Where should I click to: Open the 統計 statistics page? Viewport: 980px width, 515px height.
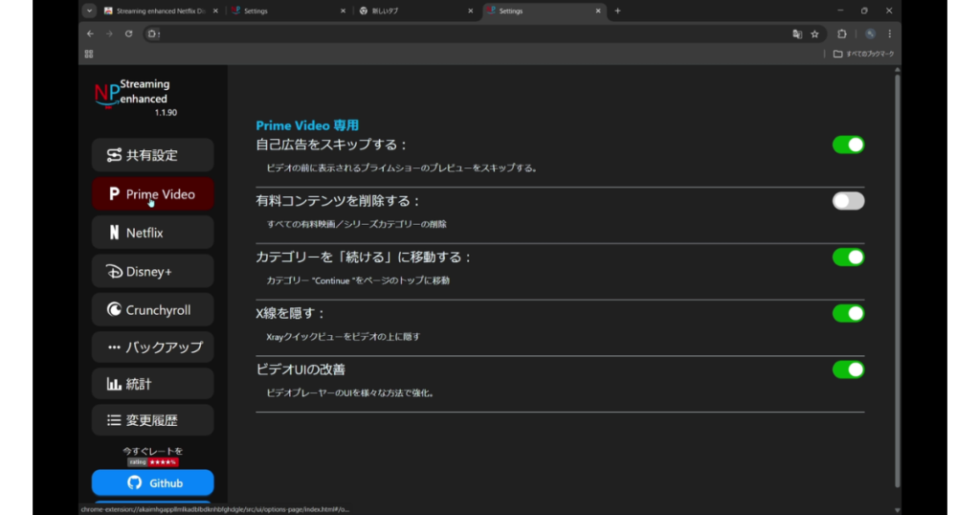pyautogui.click(x=152, y=384)
